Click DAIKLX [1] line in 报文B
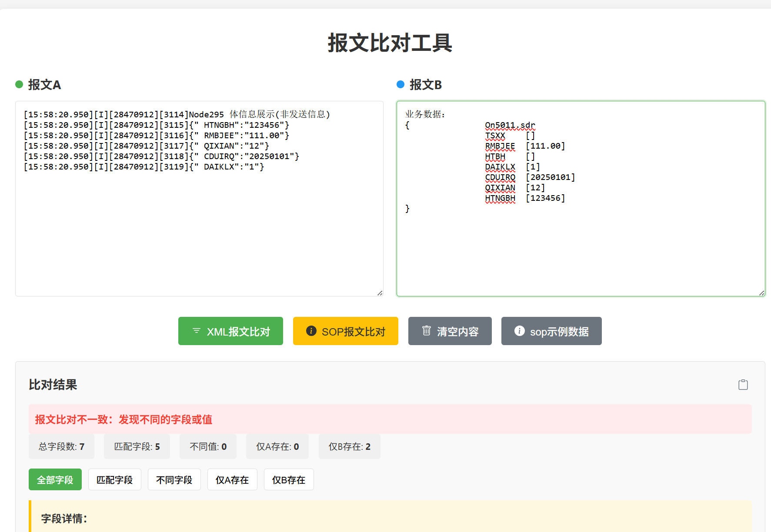Image resolution: width=771 pixels, height=532 pixels. (513, 167)
